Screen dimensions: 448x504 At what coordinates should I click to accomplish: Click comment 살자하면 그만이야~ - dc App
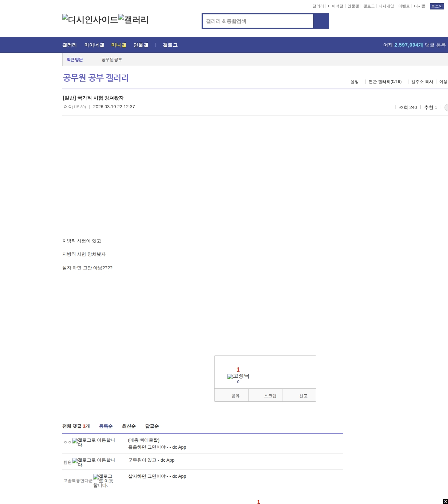157,476
